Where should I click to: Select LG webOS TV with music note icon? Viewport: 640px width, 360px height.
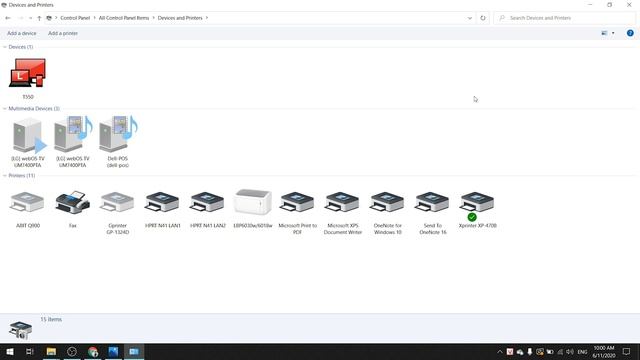tap(73, 135)
